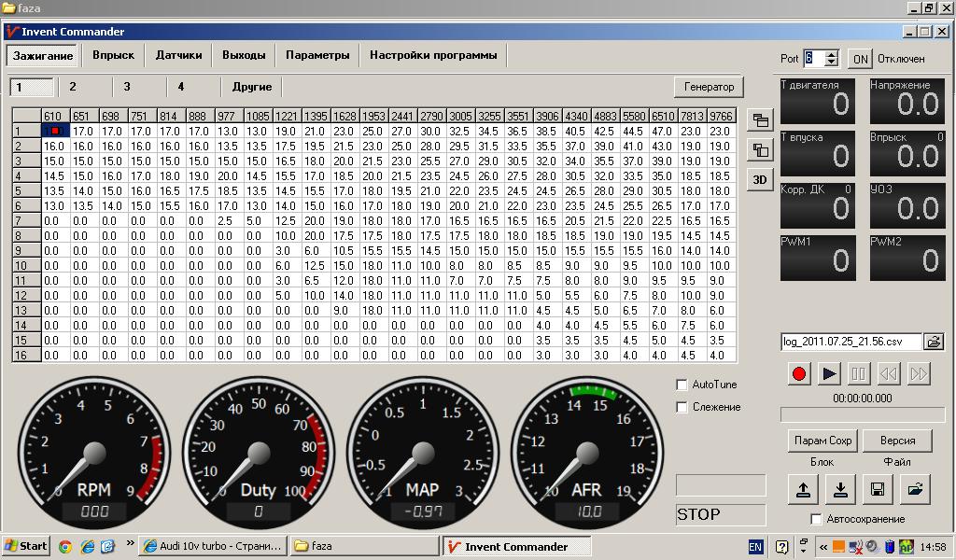
Task: Click the Парам Сохр button
Action: (822, 440)
